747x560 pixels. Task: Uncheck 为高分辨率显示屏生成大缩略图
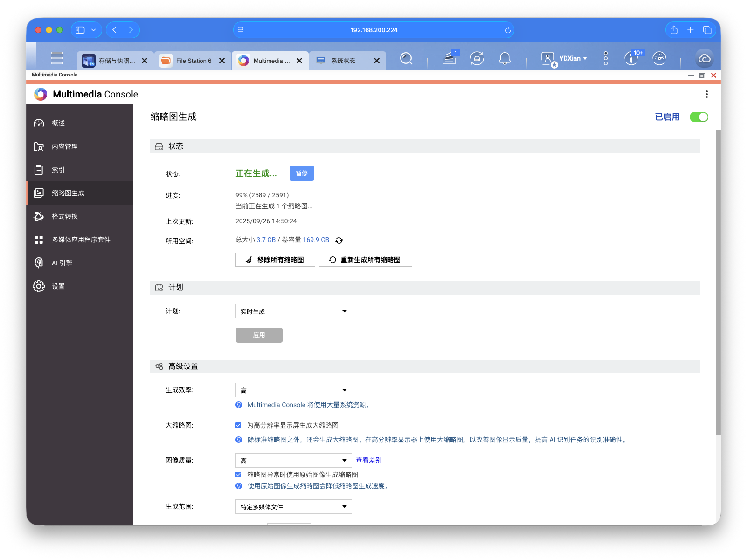click(x=239, y=425)
